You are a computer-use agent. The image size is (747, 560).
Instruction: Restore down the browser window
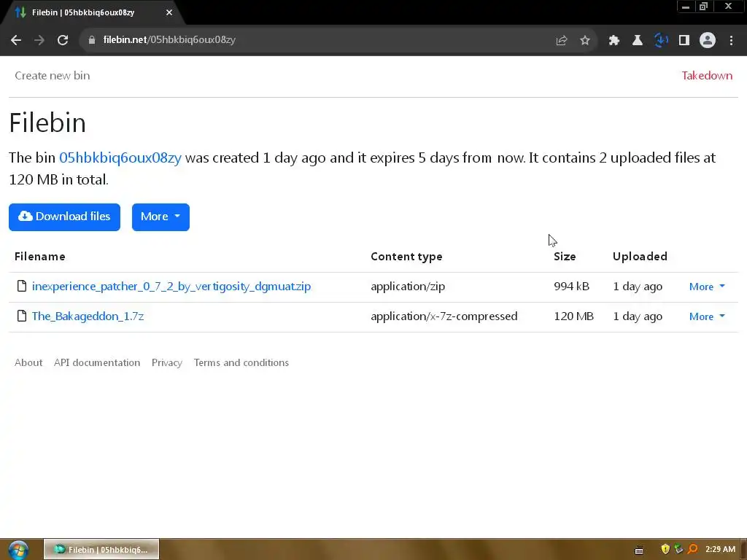pos(703,6)
